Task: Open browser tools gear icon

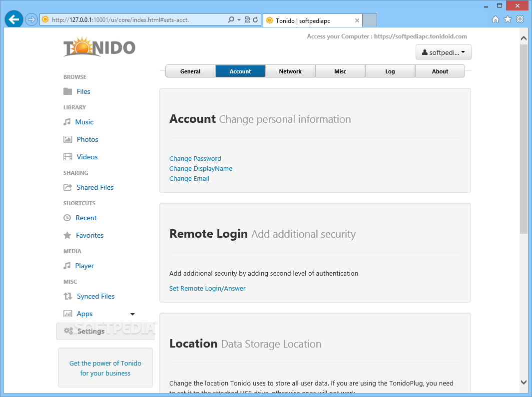Action: 520,19
